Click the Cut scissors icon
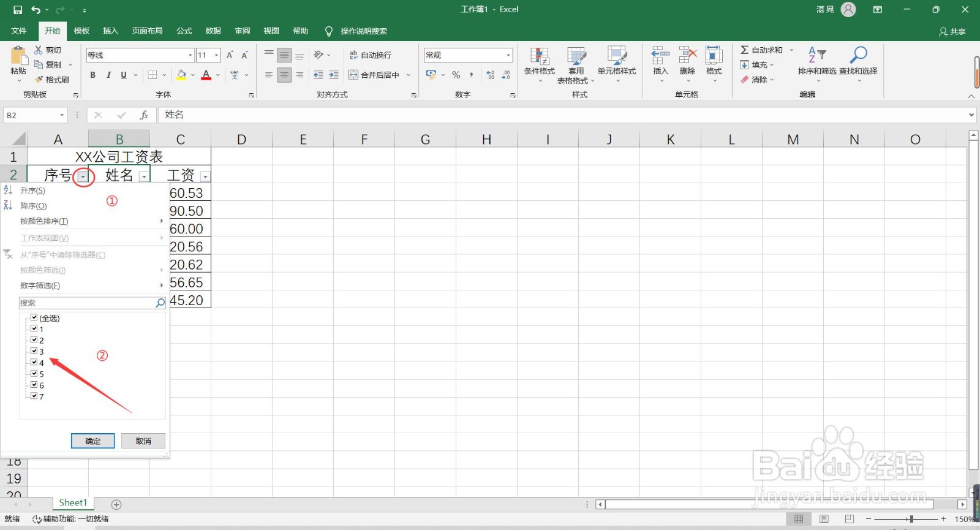Image resolution: width=980 pixels, height=530 pixels. point(39,50)
